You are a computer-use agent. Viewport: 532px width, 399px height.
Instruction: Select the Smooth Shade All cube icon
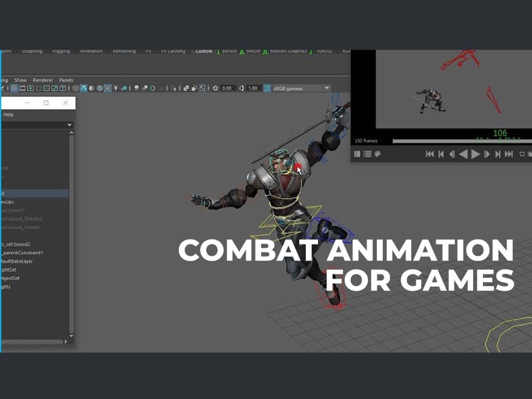click(84, 88)
